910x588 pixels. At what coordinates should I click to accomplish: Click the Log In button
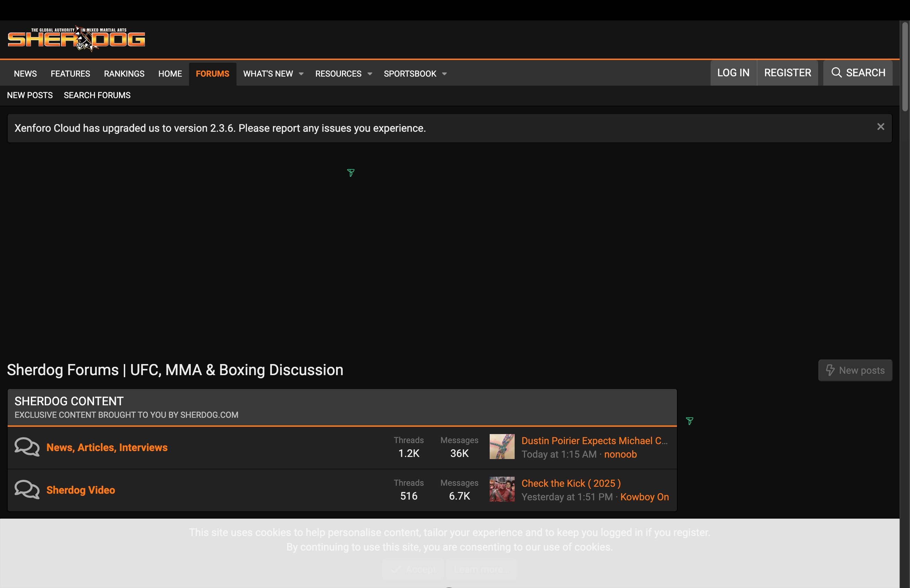pos(733,72)
